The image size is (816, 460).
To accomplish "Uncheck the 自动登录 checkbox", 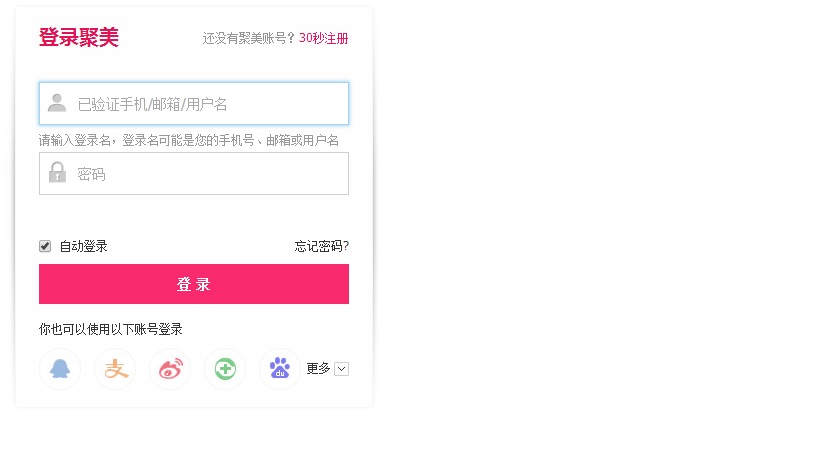I will [x=45, y=246].
